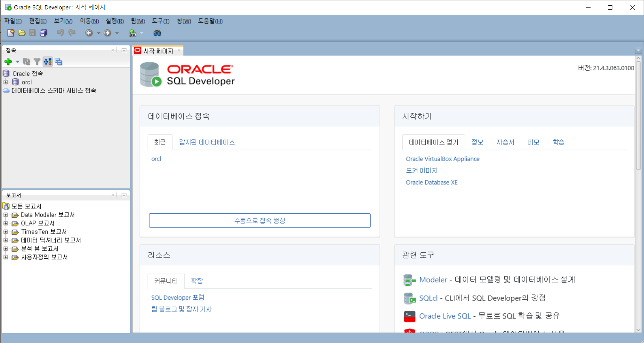The width and height of the screenshot is (644, 343).
Task: Switch to the 자습서 tab
Action: pyautogui.click(x=505, y=142)
